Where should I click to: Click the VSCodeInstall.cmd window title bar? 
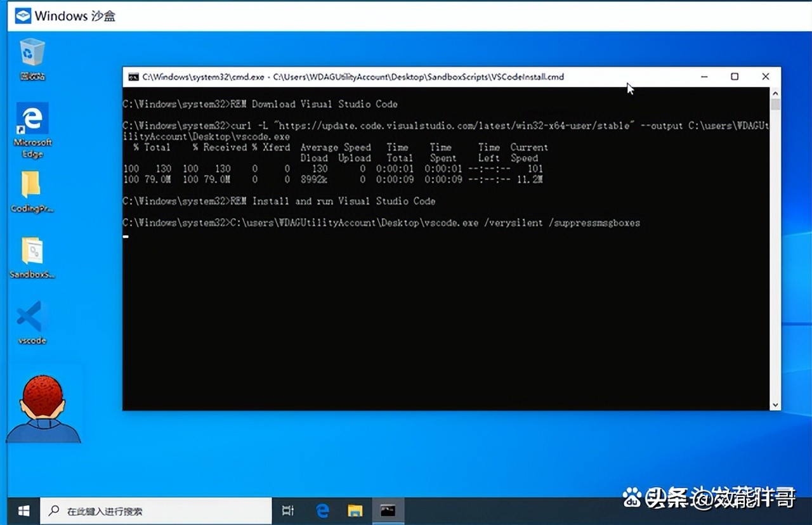[x=381, y=77]
